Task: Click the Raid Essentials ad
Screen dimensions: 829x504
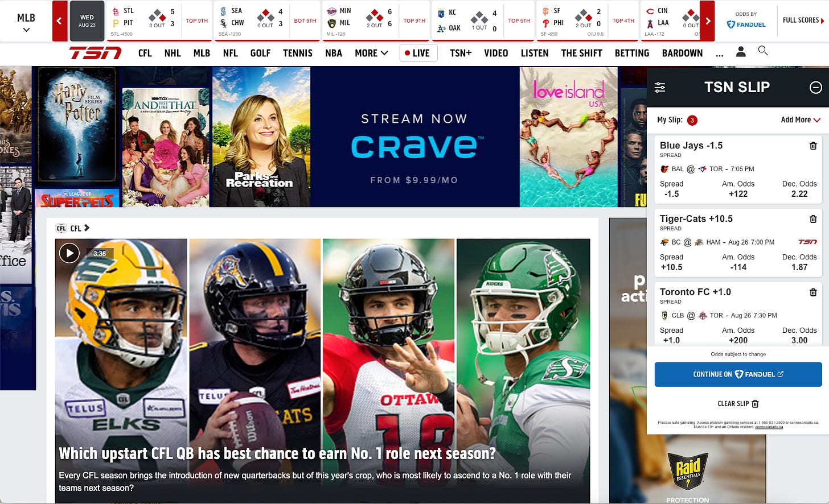Action: coord(687,472)
